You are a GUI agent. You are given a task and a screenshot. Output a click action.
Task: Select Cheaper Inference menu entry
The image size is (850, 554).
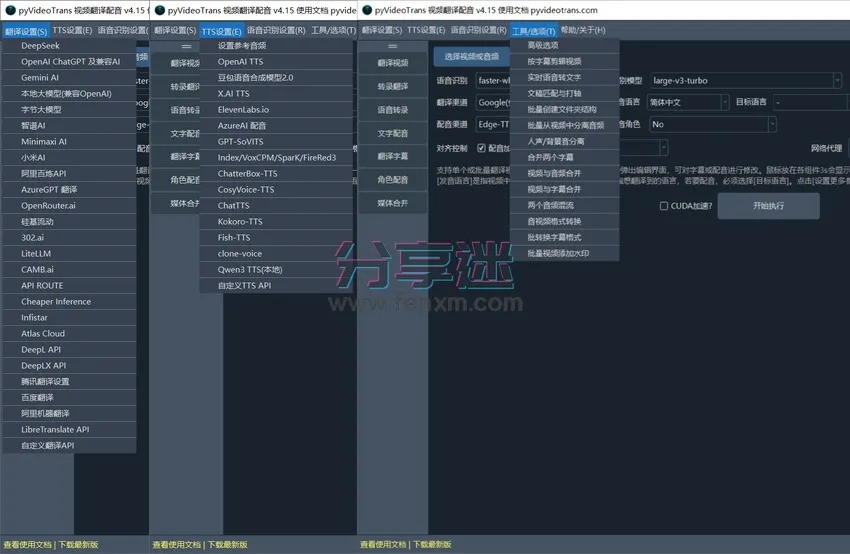[69, 302]
